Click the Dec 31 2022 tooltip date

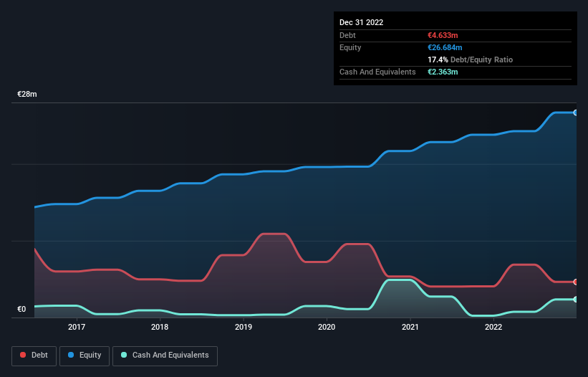tap(362, 22)
